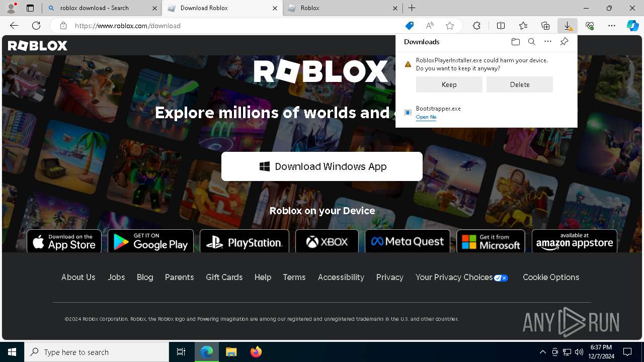
Task: Open the notification center icon
Action: click(627, 352)
